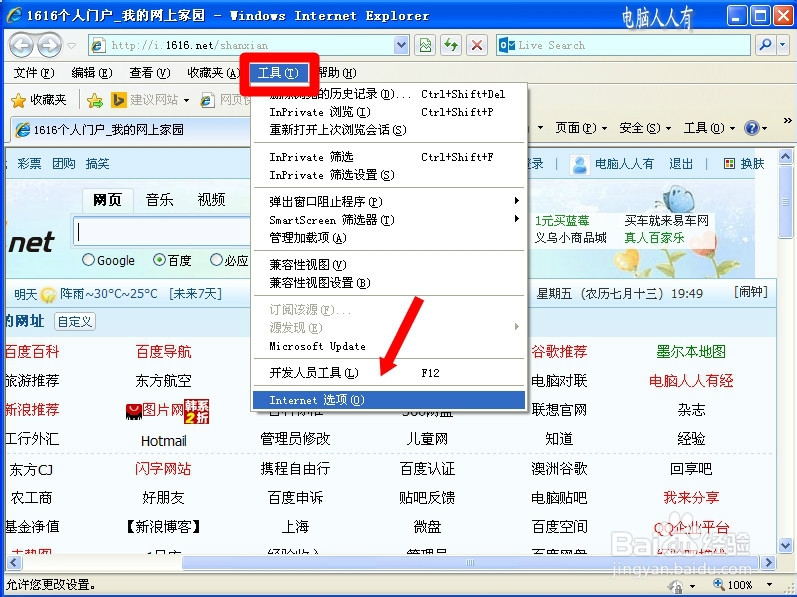Choose Microsoft Update menu entry
The image size is (797, 597).
389,346
